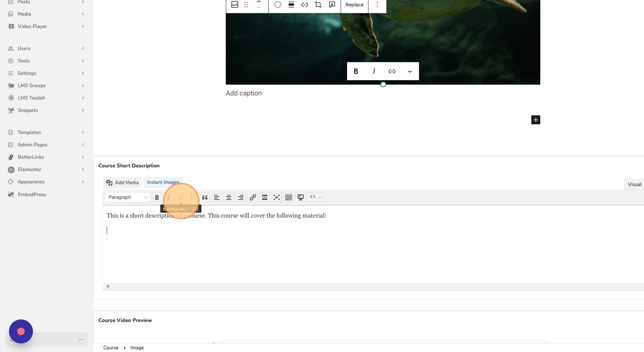
Task: Open Tools sidebar menu
Action: click(24, 61)
